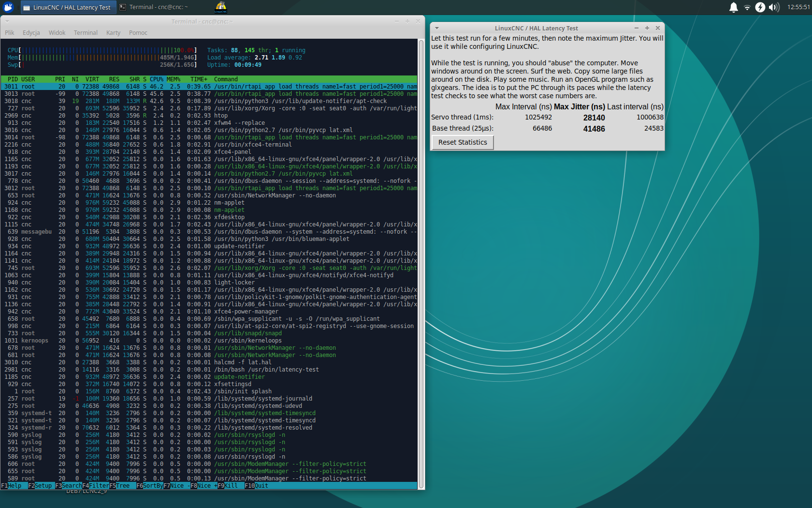This screenshot has width=812, height=508.
Task: Select the htop process row PID 2969
Action: (x=209, y=116)
